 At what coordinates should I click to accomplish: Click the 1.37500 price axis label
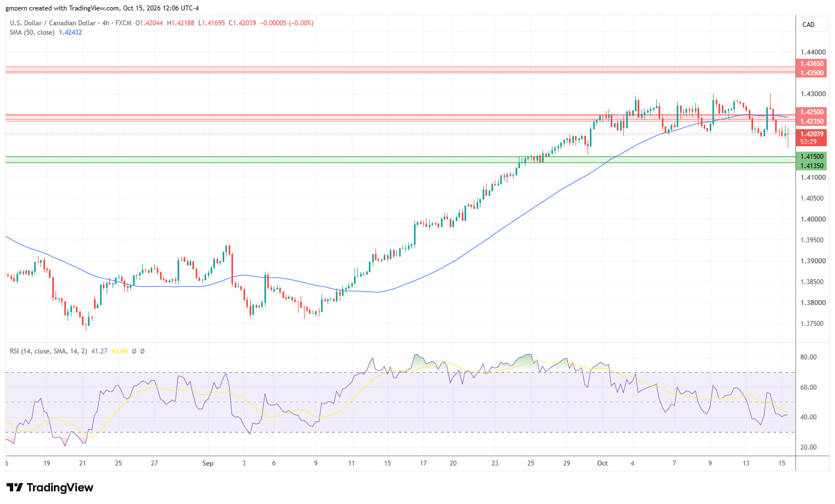click(813, 324)
